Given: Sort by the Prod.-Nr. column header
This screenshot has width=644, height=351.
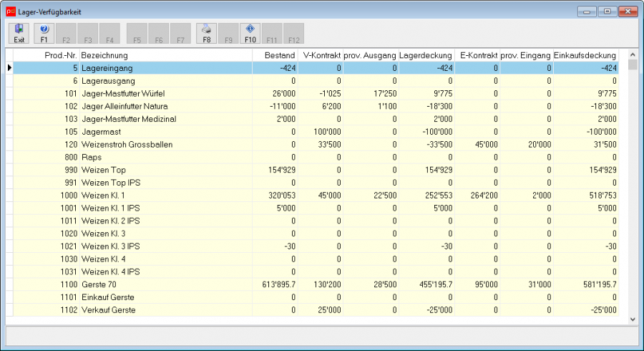Looking at the screenshot, I should [x=46, y=55].
